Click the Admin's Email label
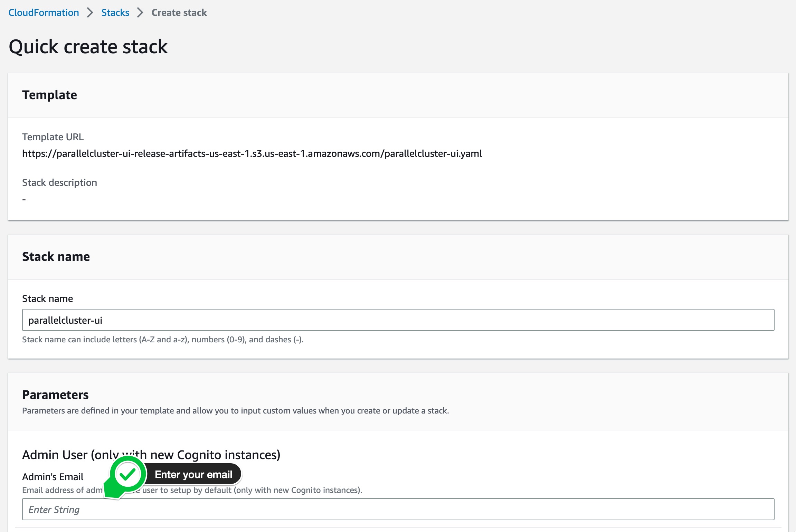 coord(53,477)
